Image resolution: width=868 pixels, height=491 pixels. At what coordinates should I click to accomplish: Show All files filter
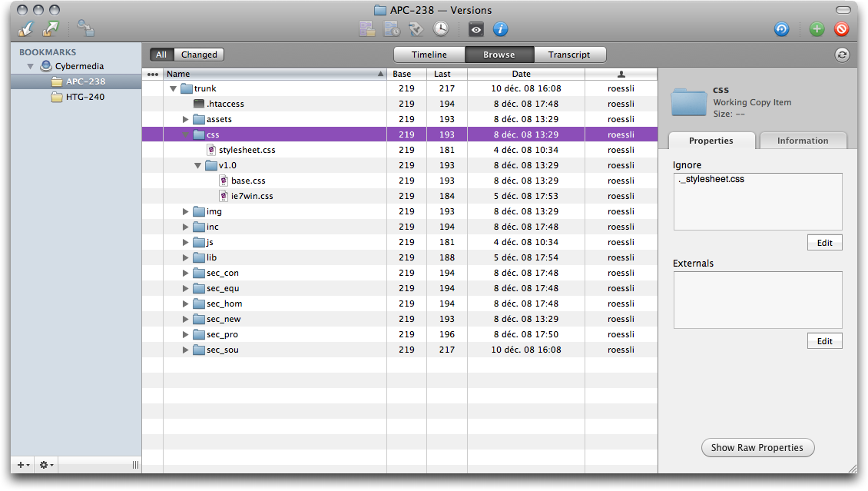click(161, 55)
